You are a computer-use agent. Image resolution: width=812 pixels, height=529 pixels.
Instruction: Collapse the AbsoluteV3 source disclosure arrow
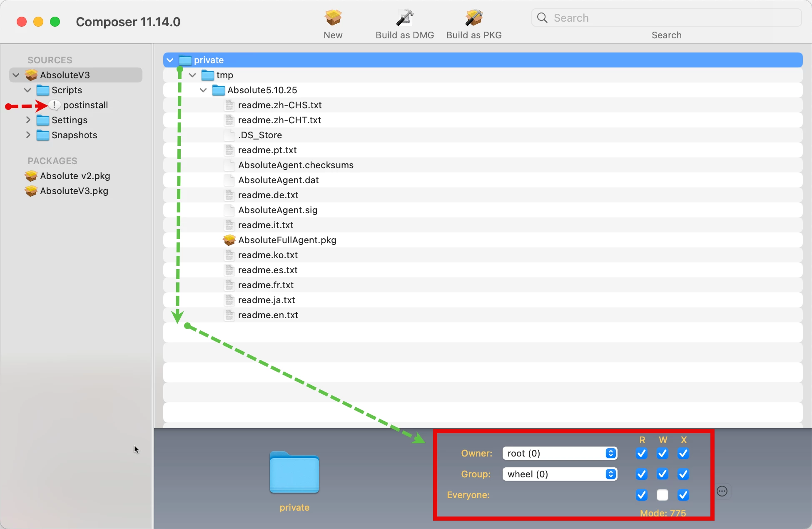point(16,75)
